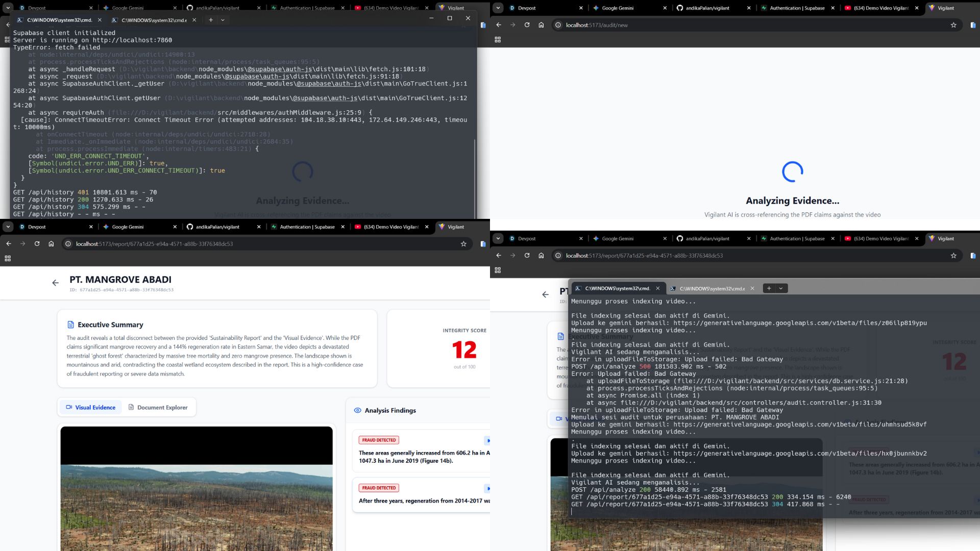Open tab-search chevron in the audit/new window
The height and width of the screenshot is (551, 980).
[498, 8]
